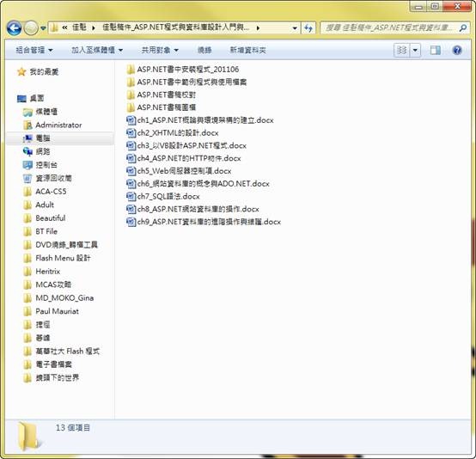The image size is (476, 459).
Task: Click the 13 個項目 status text
Action: (73, 428)
